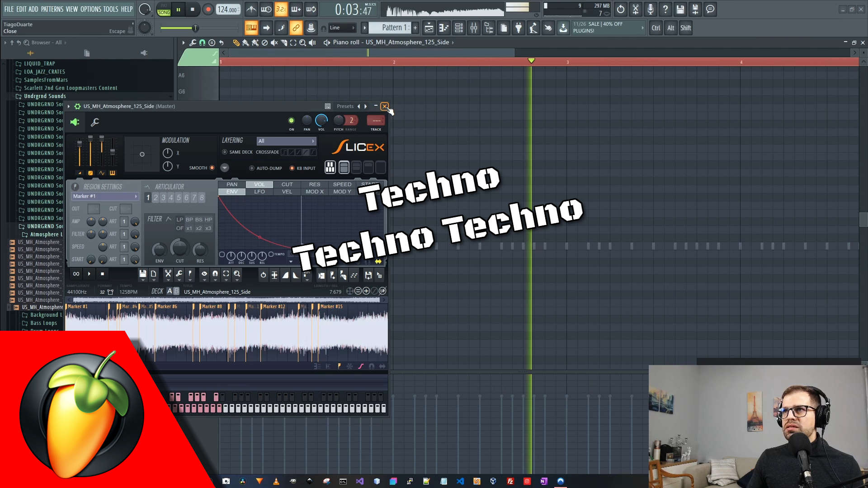Open the one-click audio recording microphone icon
868x488 pixels.
click(x=651, y=9)
